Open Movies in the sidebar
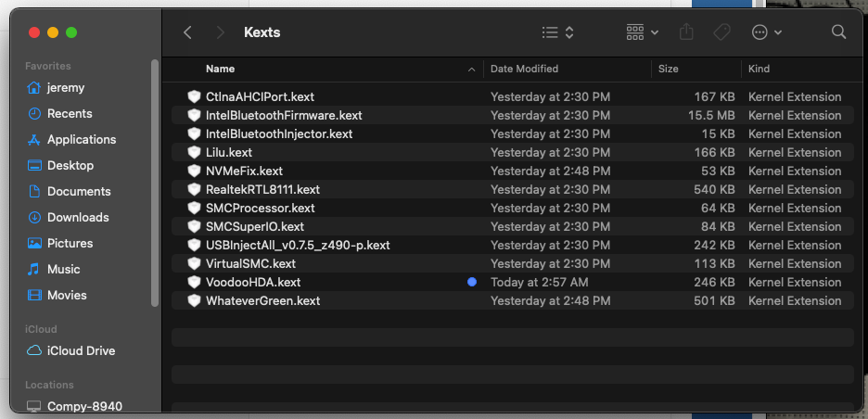The width and height of the screenshot is (868, 419). (x=57, y=296)
